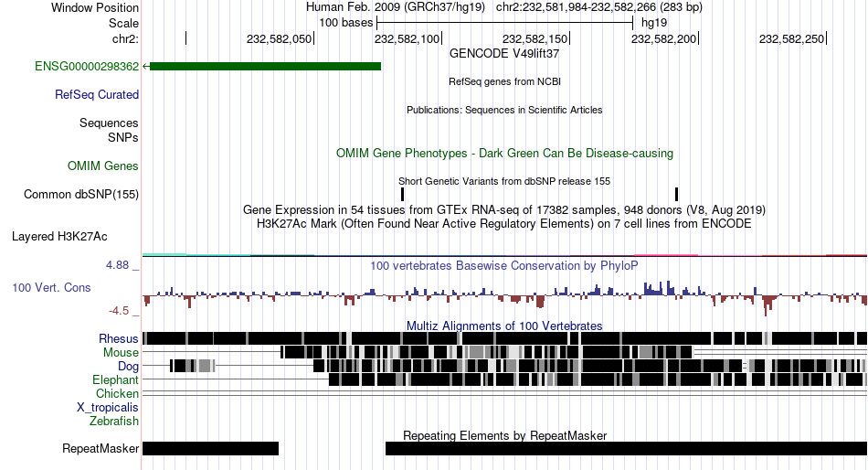The width and height of the screenshot is (868, 470).
Task: Click the short left RepeatMasker block
Action: 210,448
